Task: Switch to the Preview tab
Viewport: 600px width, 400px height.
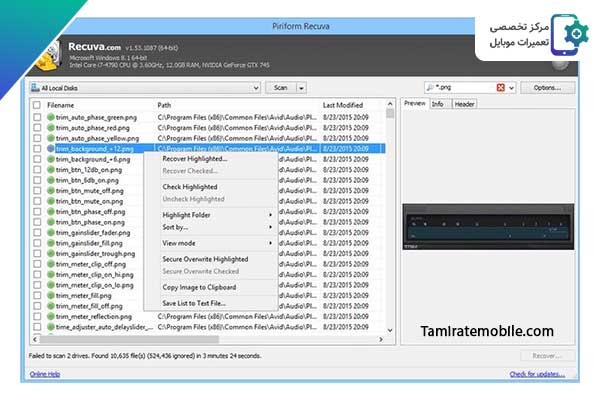Action: 415,103
